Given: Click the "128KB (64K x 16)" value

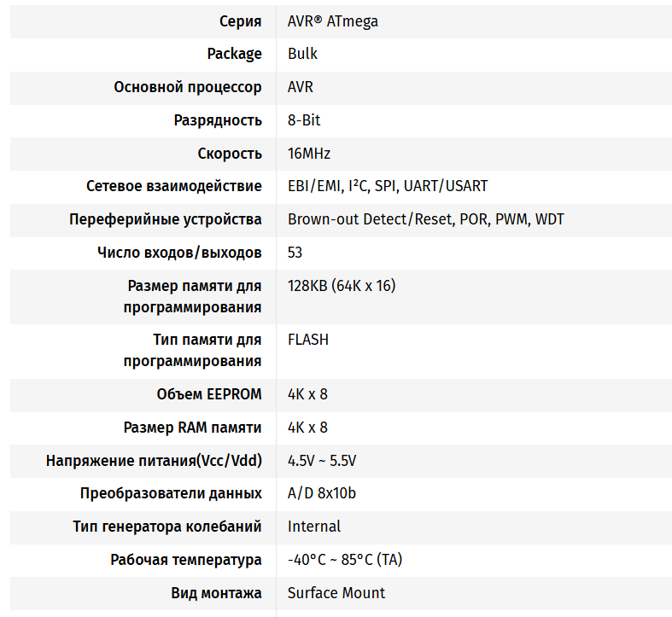Looking at the screenshot, I should click(x=342, y=286).
